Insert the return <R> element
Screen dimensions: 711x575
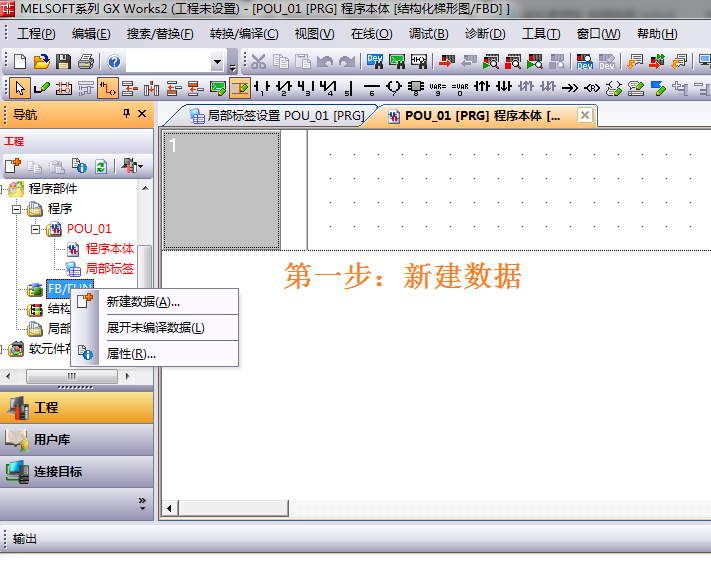pos(592,88)
